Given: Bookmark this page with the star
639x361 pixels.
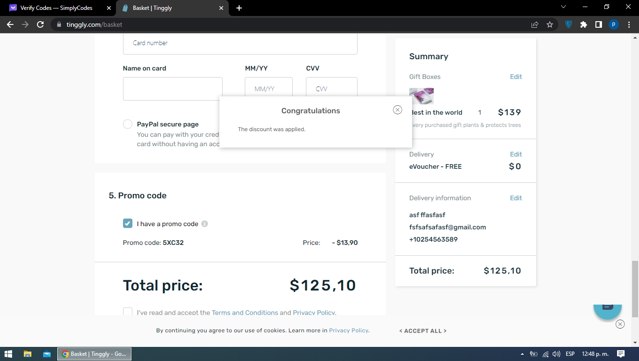Looking at the screenshot, I should pyautogui.click(x=550, y=24).
